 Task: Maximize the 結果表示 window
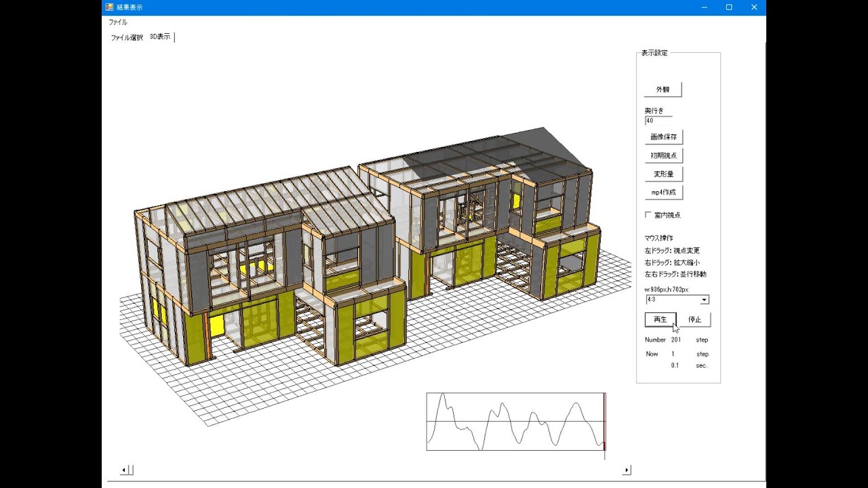coord(729,7)
